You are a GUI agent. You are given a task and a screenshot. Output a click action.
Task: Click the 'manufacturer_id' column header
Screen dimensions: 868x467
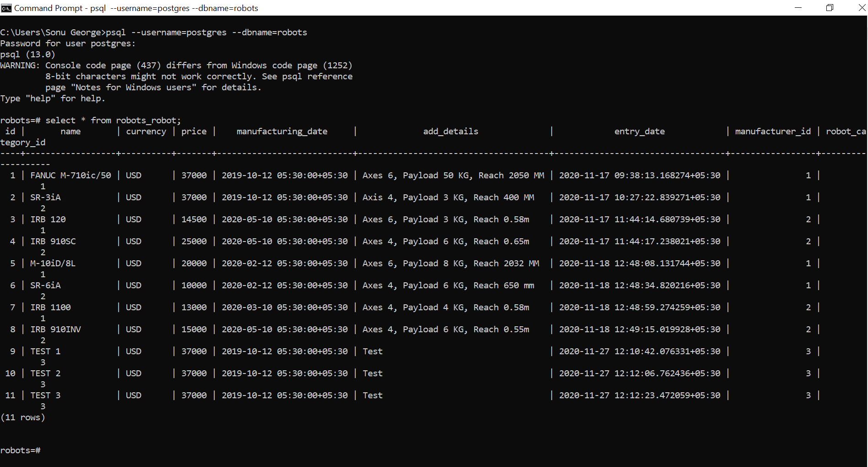pos(773,132)
